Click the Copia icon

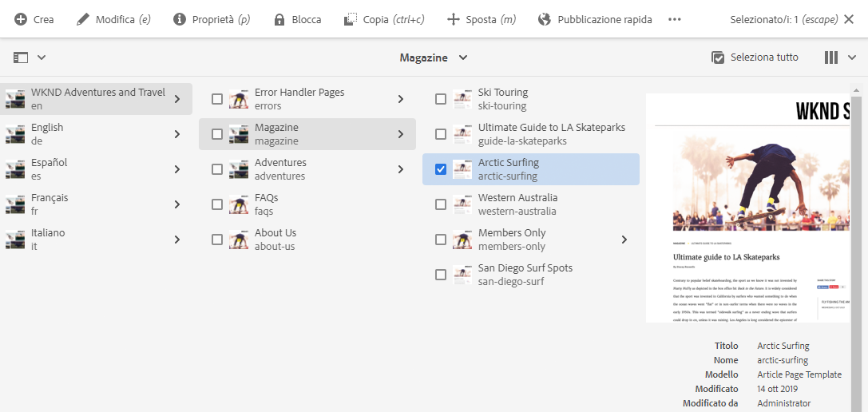coord(350,19)
